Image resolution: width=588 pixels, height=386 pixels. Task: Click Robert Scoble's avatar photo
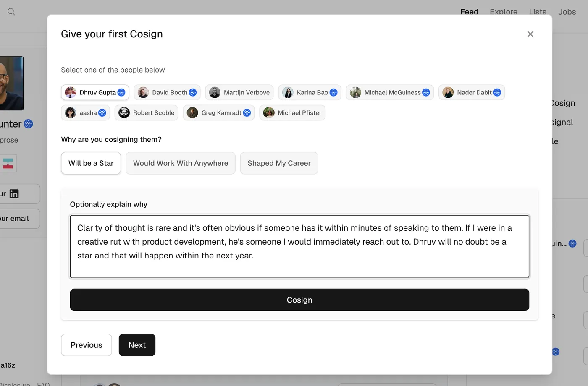pos(124,112)
